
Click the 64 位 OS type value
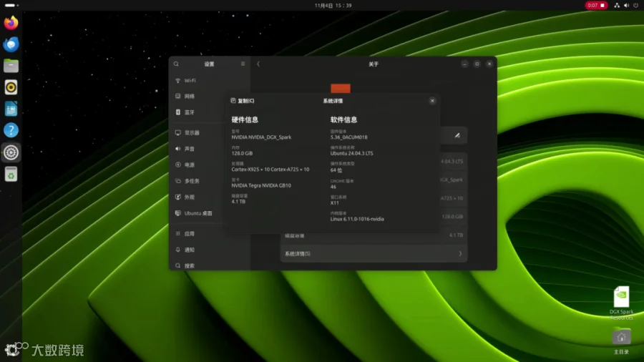(x=336, y=170)
